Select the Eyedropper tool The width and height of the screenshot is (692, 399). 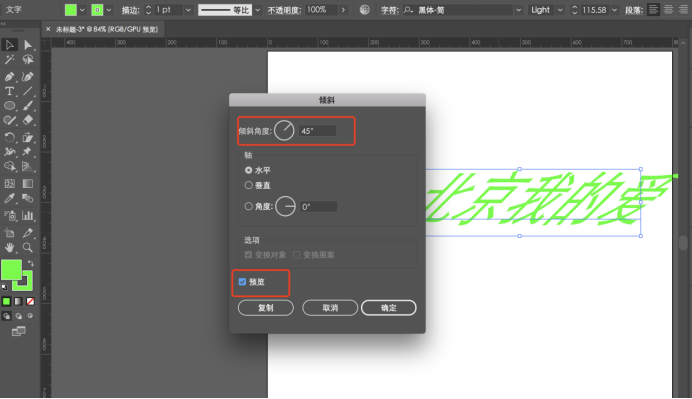pos(9,198)
